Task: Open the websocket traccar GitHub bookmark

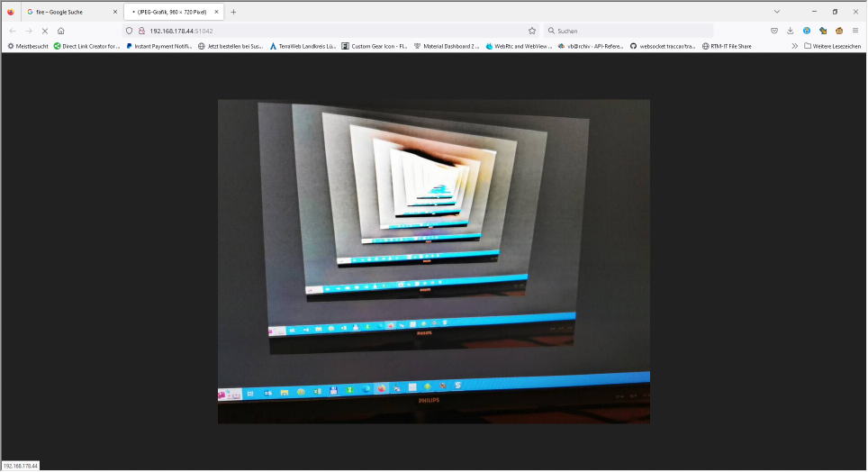Action: pyautogui.click(x=662, y=46)
